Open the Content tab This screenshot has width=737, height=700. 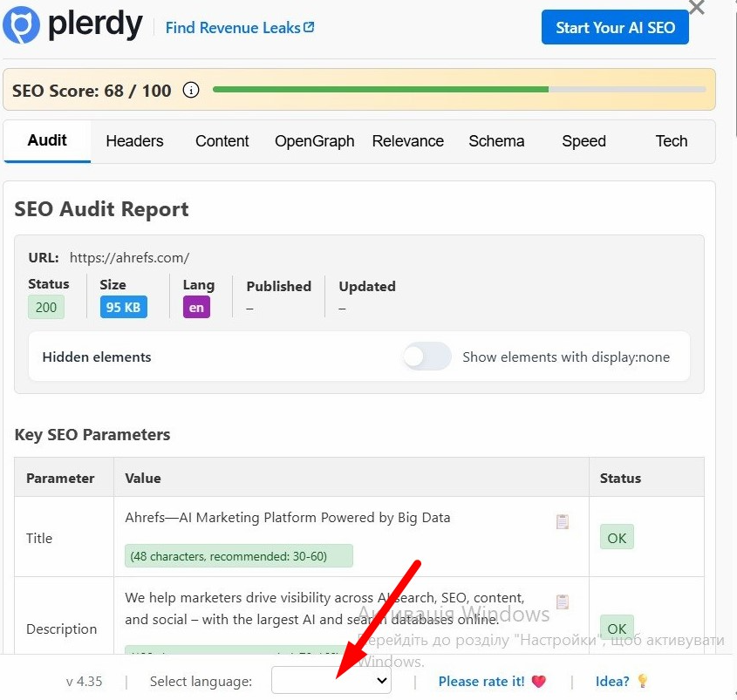[222, 141]
